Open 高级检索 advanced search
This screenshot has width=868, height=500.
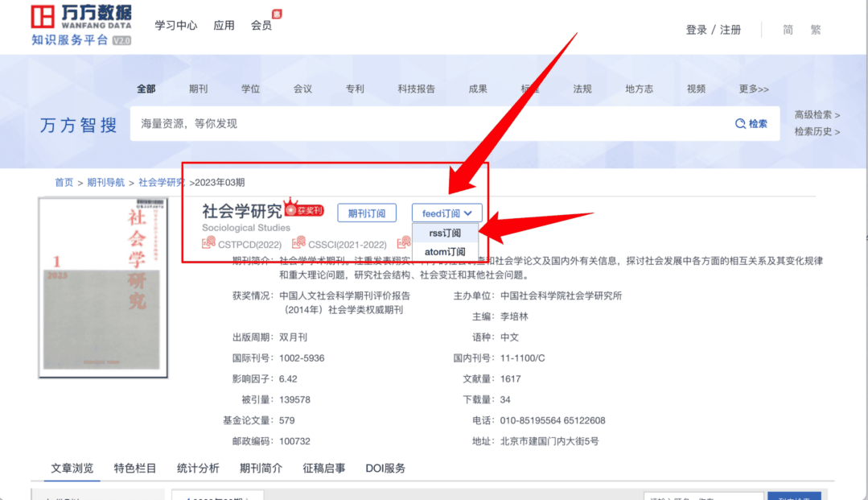tap(815, 114)
